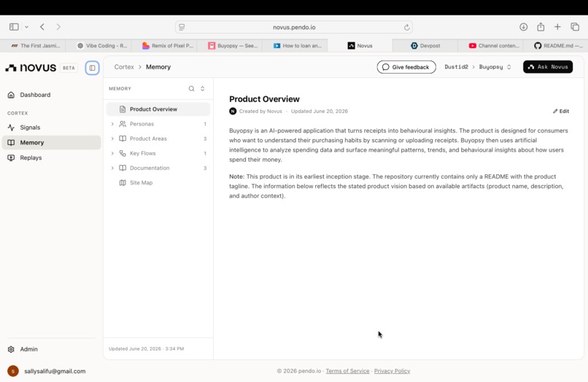Click "Updated June 20, 2026 · 3:34 PM" text
The width and height of the screenshot is (588, 382).
[x=146, y=348]
